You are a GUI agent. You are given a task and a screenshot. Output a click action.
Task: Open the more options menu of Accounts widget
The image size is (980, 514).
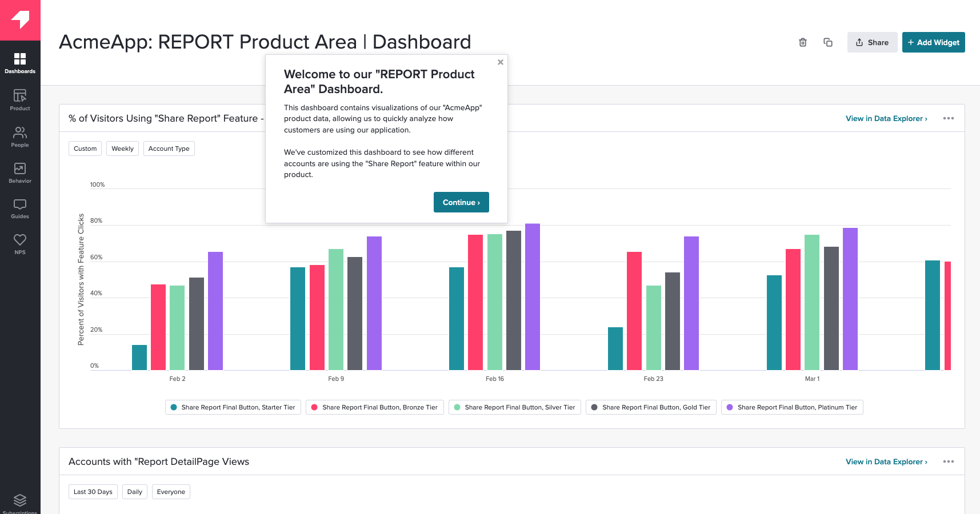(x=949, y=461)
